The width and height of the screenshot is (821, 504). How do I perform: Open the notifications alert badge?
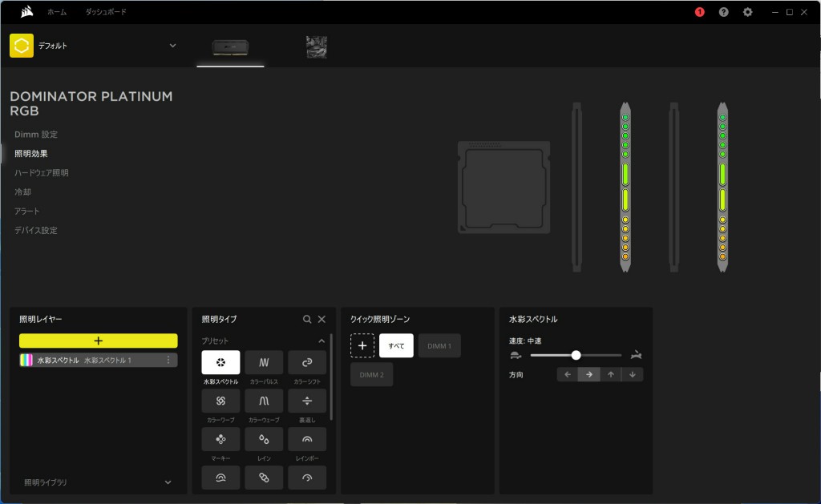pos(699,12)
